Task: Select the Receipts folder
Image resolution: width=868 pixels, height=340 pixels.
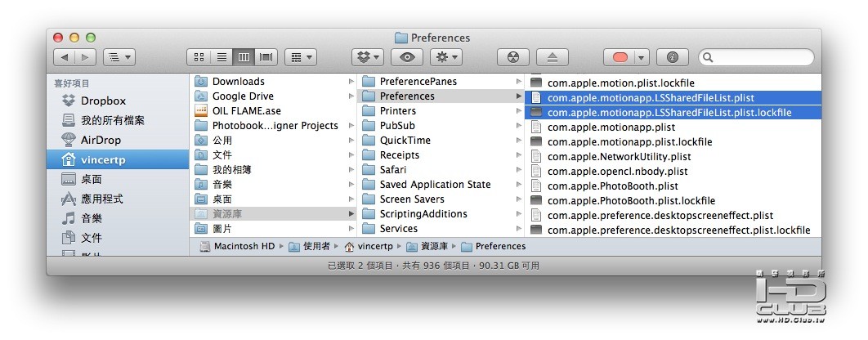Action: (441, 155)
